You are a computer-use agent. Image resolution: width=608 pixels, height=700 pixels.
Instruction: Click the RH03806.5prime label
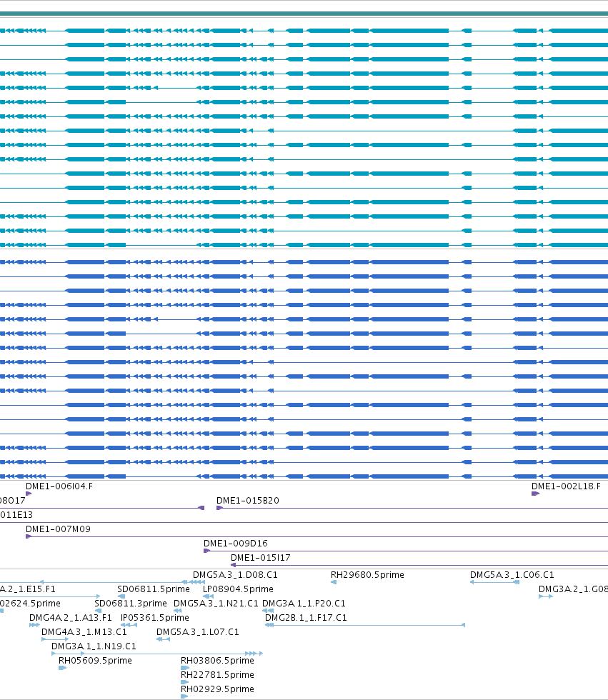click(x=217, y=660)
